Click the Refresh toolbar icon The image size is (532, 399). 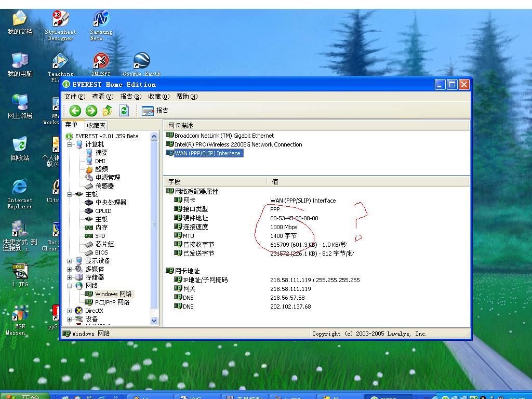tap(124, 111)
